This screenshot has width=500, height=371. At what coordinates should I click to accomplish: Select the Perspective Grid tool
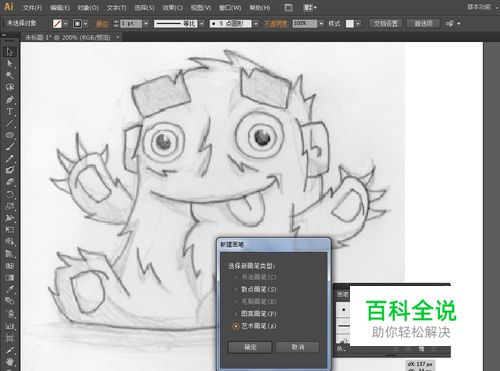pos(10,254)
